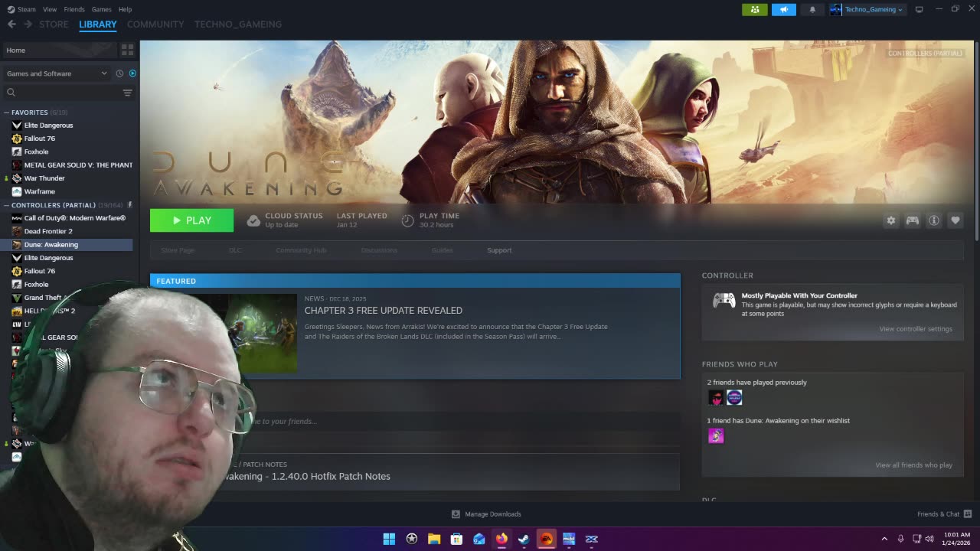The width and height of the screenshot is (980, 551).
Task: Open the Friends menu
Action: pyautogui.click(x=74, y=9)
